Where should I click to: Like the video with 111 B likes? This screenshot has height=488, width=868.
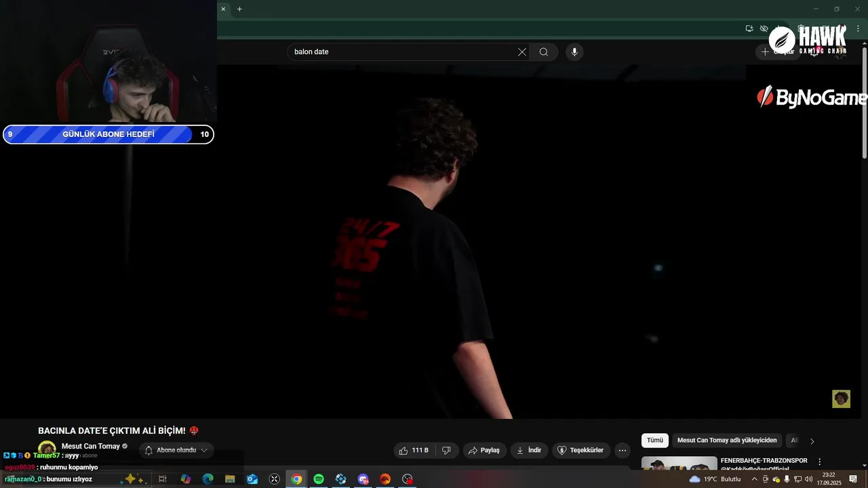click(414, 450)
